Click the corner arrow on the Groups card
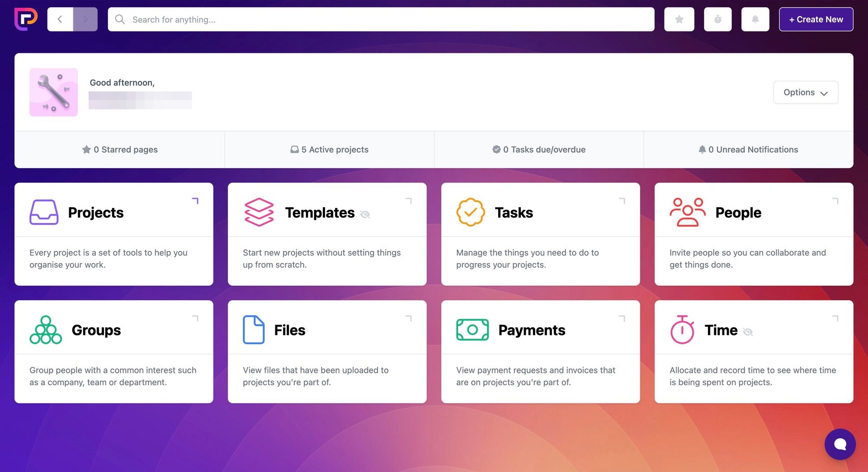 tap(195, 318)
